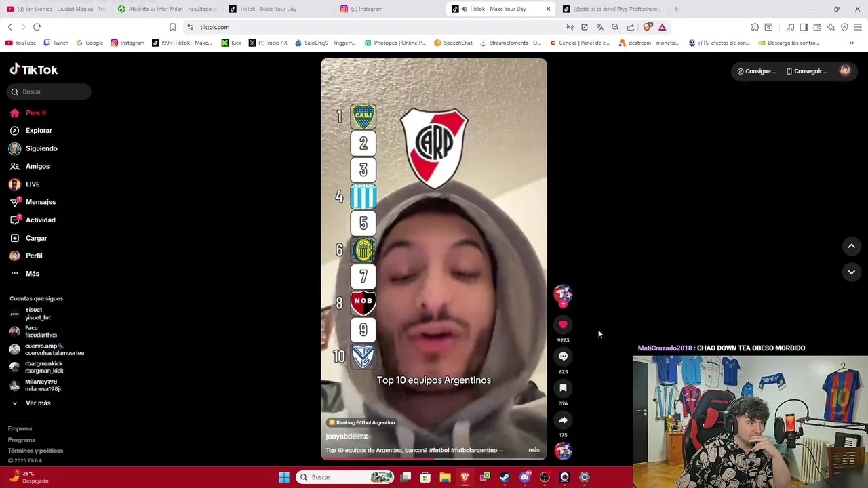Screen dimensions: 868x488
Task: Toggle the browser sidebar panel icon
Action: 804,27
